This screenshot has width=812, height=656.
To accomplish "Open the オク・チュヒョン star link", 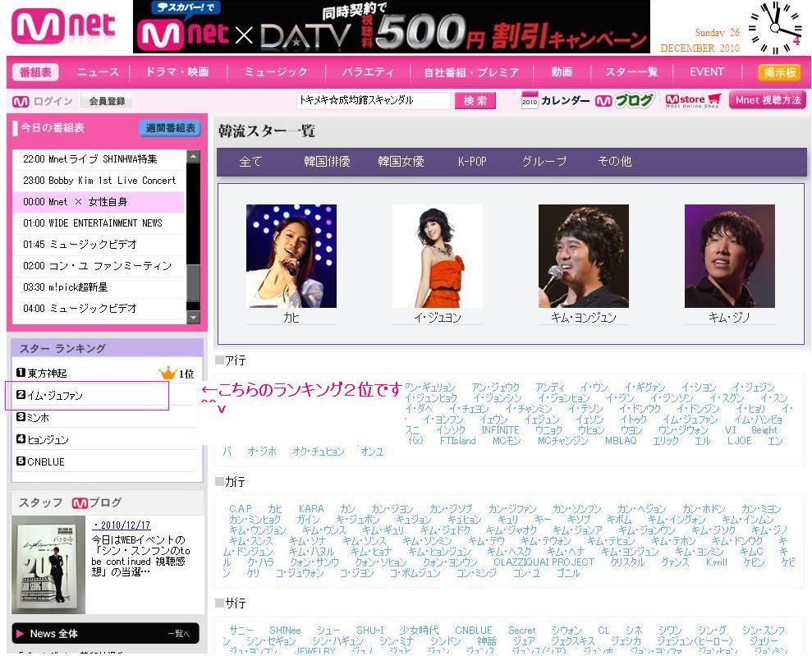I will point(318,452).
